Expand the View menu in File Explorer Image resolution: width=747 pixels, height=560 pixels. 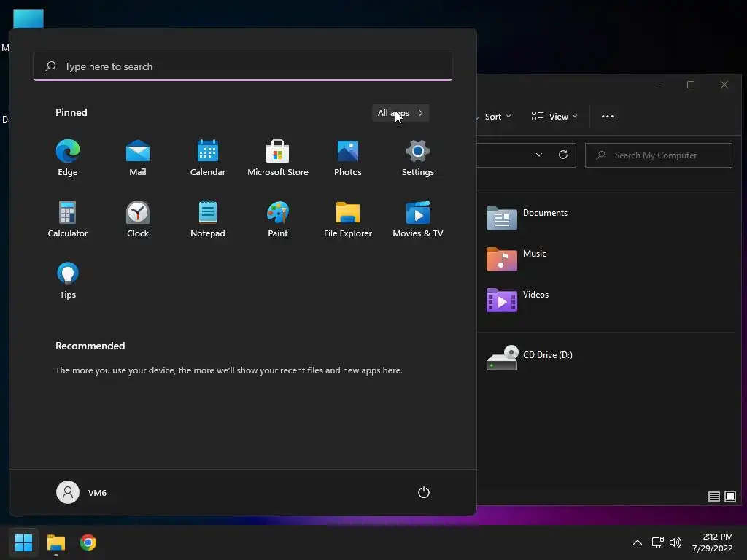tap(554, 116)
